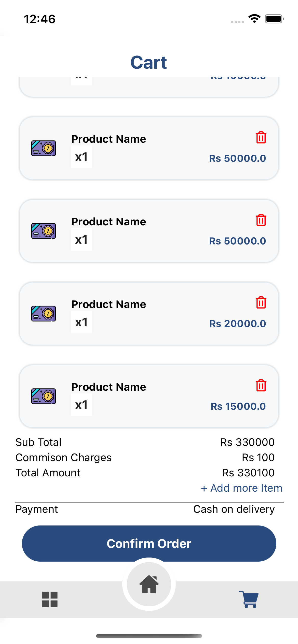Tap the x1 quantity of Rs 15000.0 item
This screenshot has width=298, height=644.
click(x=82, y=405)
